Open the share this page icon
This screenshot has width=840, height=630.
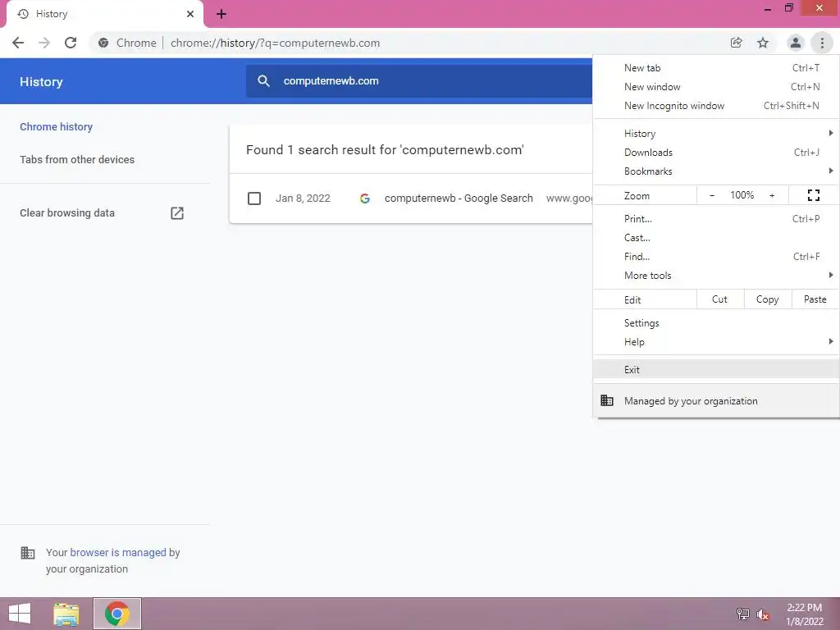737,43
